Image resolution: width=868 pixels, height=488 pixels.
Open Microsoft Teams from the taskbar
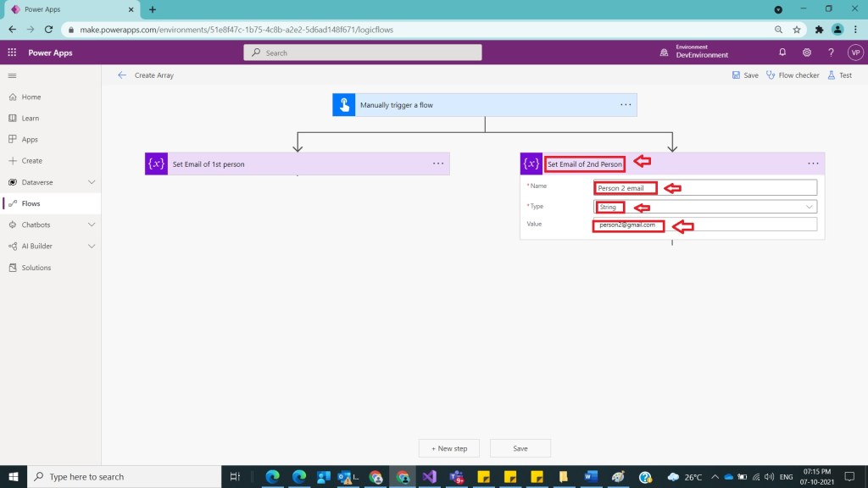pos(456,477)
